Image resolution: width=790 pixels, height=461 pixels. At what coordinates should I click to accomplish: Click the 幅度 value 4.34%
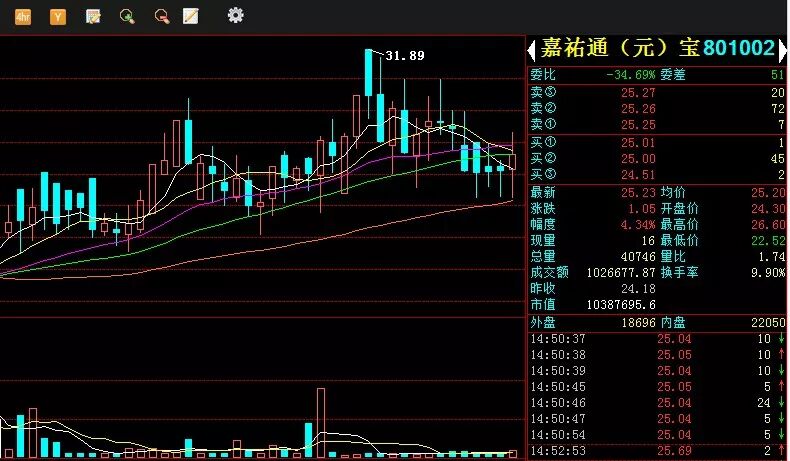[638, 225]
